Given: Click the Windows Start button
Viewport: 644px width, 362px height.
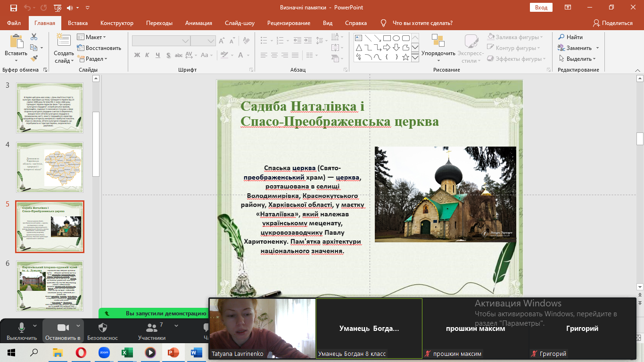Looking at the screenshot, I should tap(11, 352).
